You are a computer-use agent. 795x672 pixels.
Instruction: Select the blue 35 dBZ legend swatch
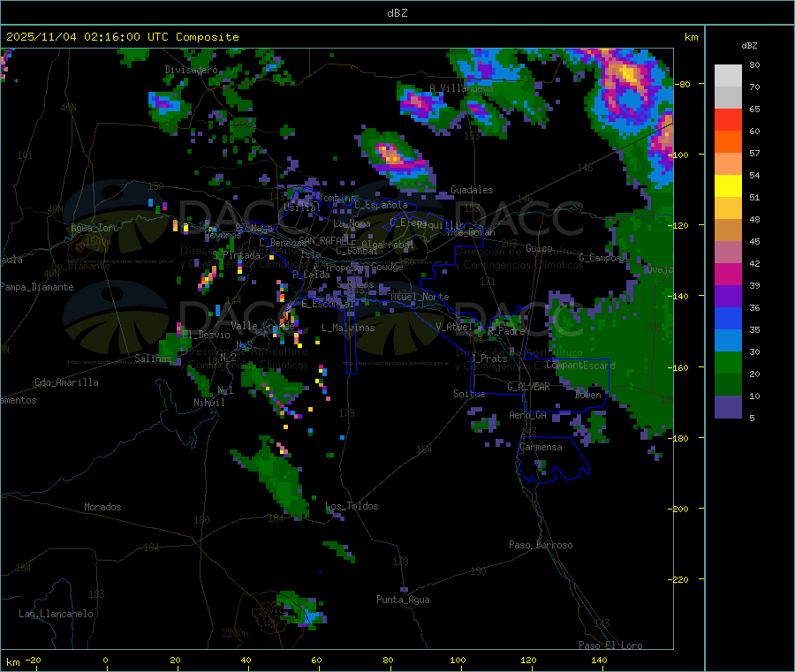tap(728, 318)
